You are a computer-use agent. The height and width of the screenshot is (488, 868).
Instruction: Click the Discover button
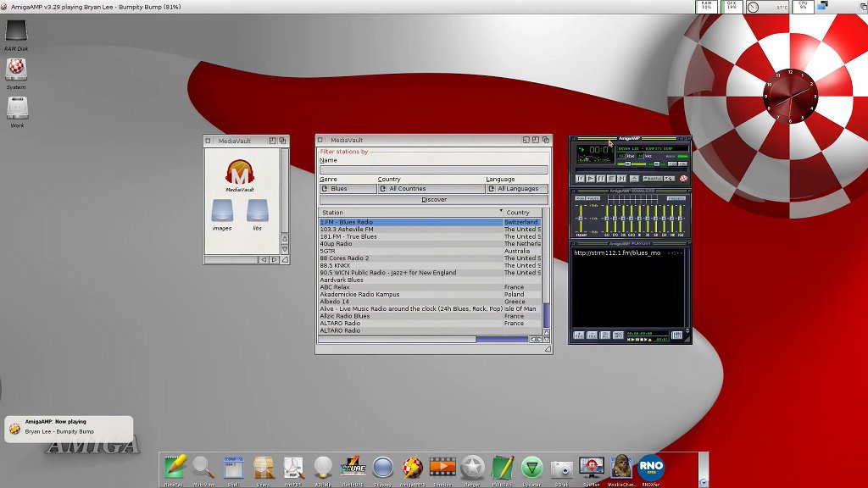tap(434, 200)
